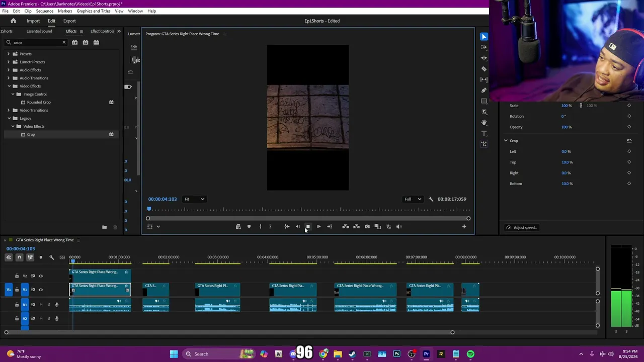The height and width of the screenshot is (362, 644).
Task: Toggle animation stopwatch for Crop Top
Action: point(629,162)
